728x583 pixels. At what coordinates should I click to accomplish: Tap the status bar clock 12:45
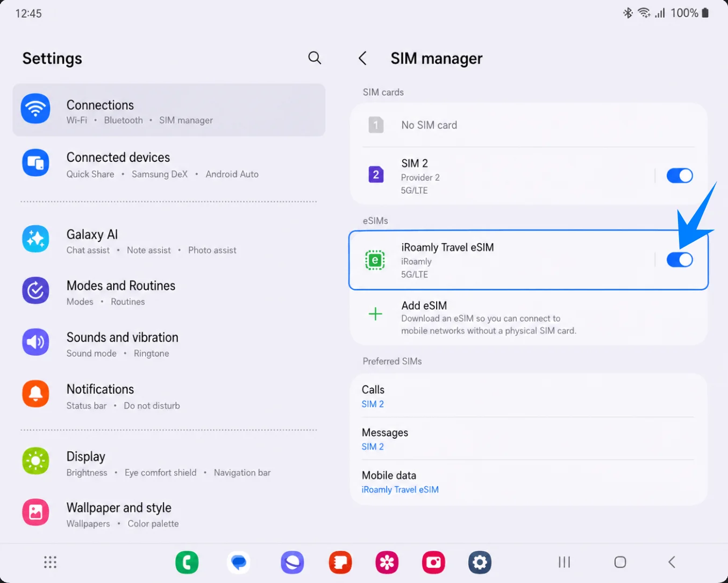[x=28, y=13]
